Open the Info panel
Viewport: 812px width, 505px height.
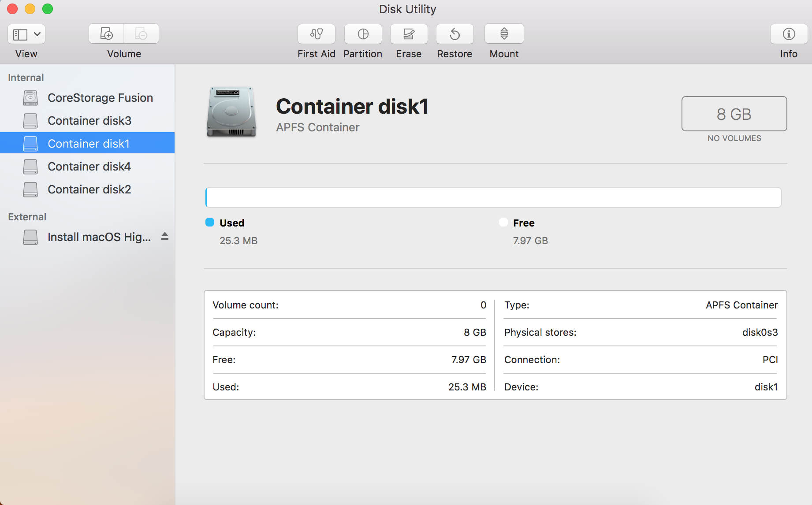coord(788,34)
